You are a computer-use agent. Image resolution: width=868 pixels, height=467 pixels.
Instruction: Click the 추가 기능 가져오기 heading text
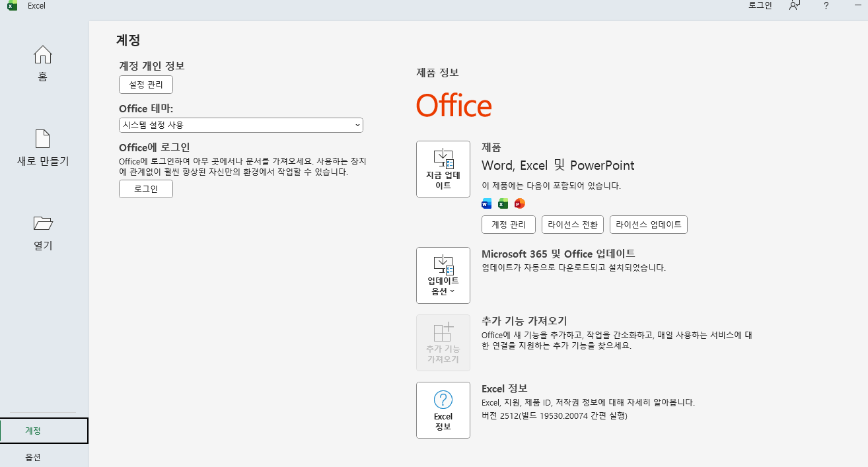[x=524, y=321]
